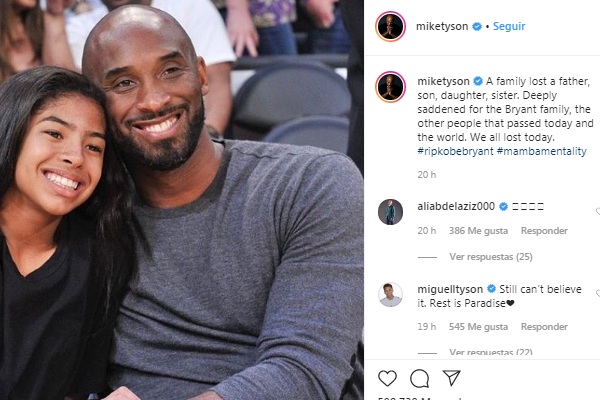Screen dimensions: 600x400
Task: Click miketyson avatar beside the caption
Action: pyautogui.click(x=390, y=87)
